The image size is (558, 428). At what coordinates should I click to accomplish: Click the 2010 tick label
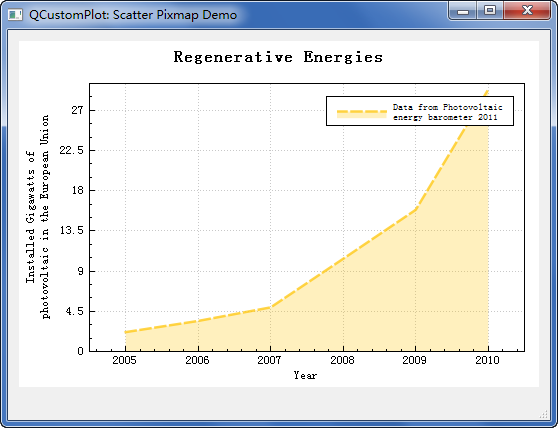488,360
